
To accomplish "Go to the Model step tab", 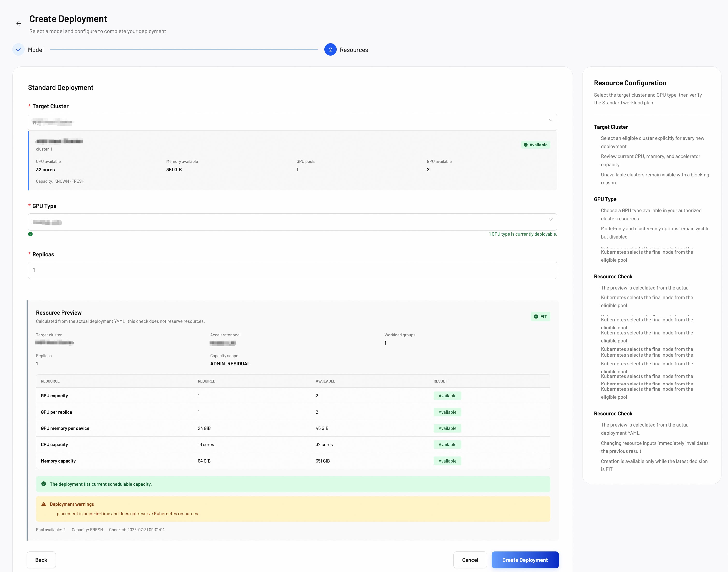I will coord(36,50).
